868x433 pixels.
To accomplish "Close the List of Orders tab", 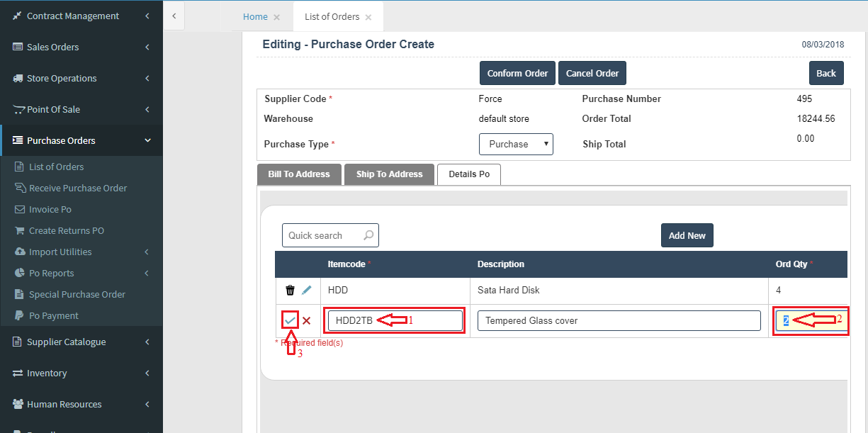I will click(368, 17).
